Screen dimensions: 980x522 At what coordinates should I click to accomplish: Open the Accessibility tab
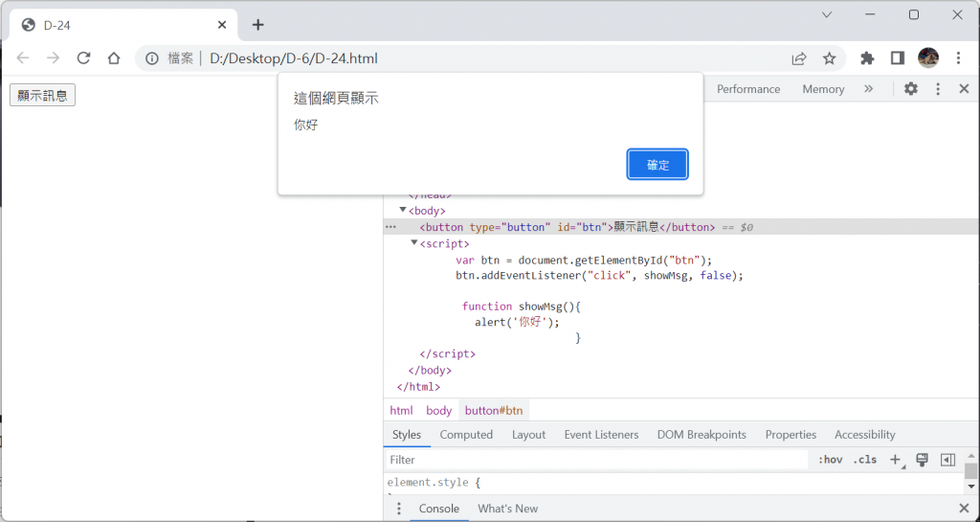865,435
